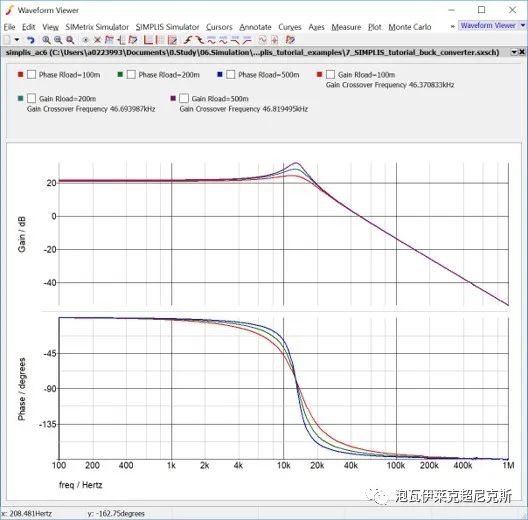
Task: Toggle the Gain Rload=100m curve checkbox
Action: (x=330, y=74)
